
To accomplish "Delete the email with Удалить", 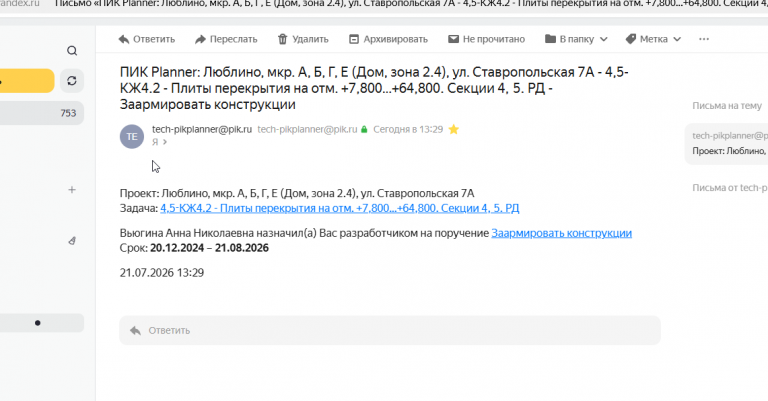I will (x=303, y=39).
